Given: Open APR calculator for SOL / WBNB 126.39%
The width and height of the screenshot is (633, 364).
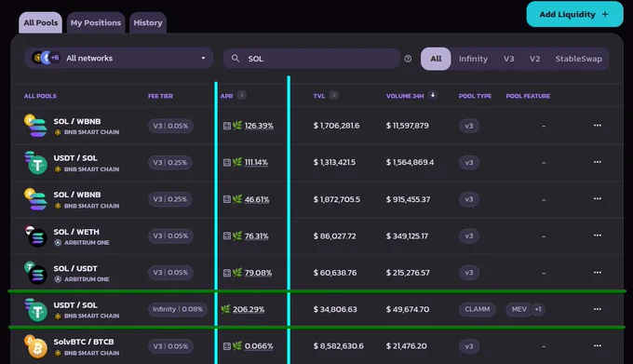Looking at the screenshot, I should coord(227,126).
